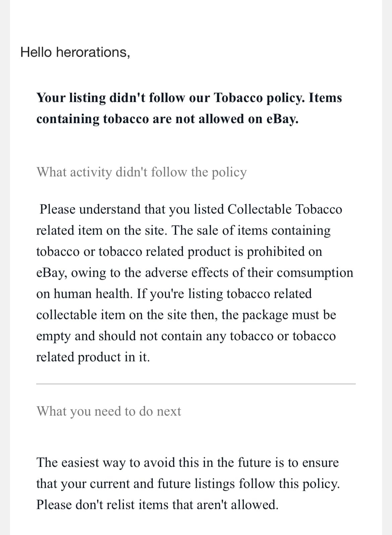Viewport: 392px width, 535px height.
Task: Click the words "related product in it."
Action: click(93, 357)
